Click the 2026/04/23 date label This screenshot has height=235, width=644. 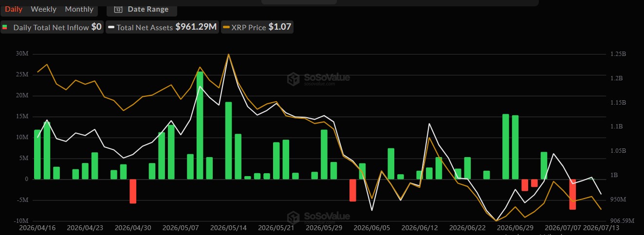(x=85, y=227)
